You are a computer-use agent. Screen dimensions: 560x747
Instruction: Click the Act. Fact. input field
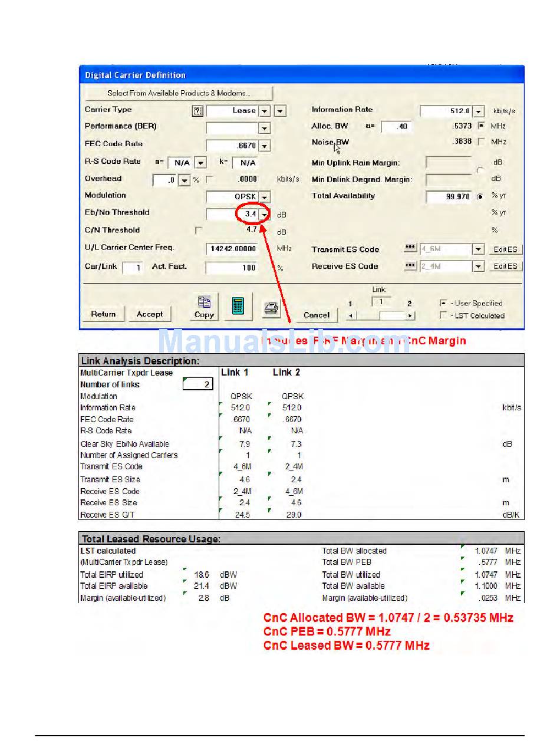(x=233, y=268)
